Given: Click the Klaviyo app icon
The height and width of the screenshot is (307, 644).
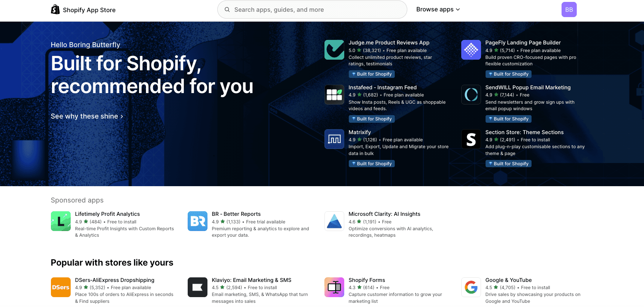Looking at the screenshot, I should [x=198, y=287].
